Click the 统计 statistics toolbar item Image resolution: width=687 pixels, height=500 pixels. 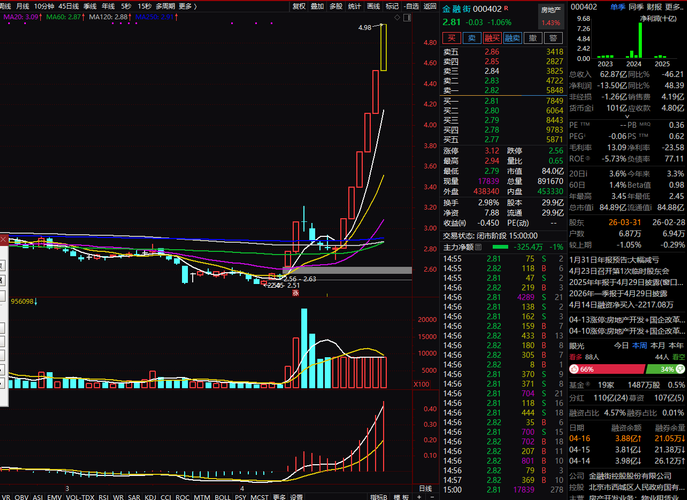(354, 6)
